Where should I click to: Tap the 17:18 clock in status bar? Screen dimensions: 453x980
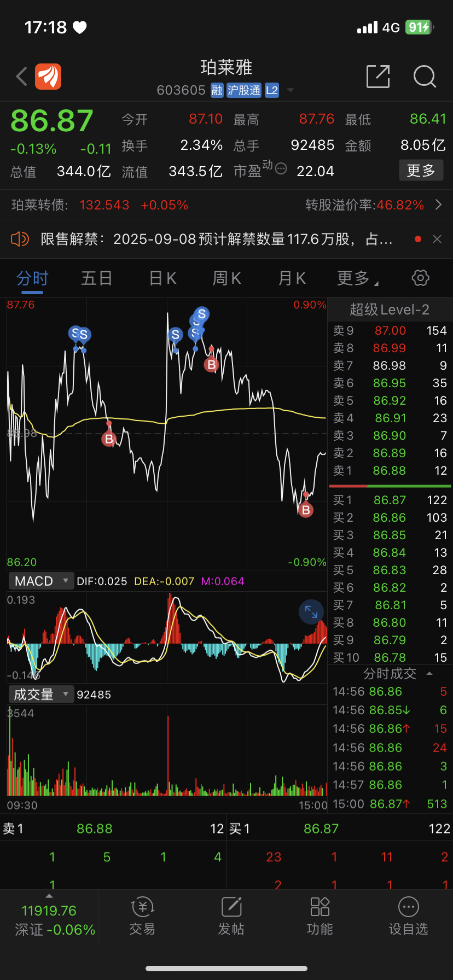click(45, 27)
